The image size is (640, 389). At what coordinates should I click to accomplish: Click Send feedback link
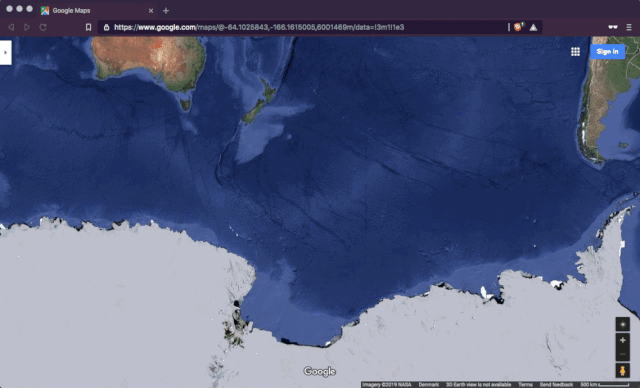point(556,385)
